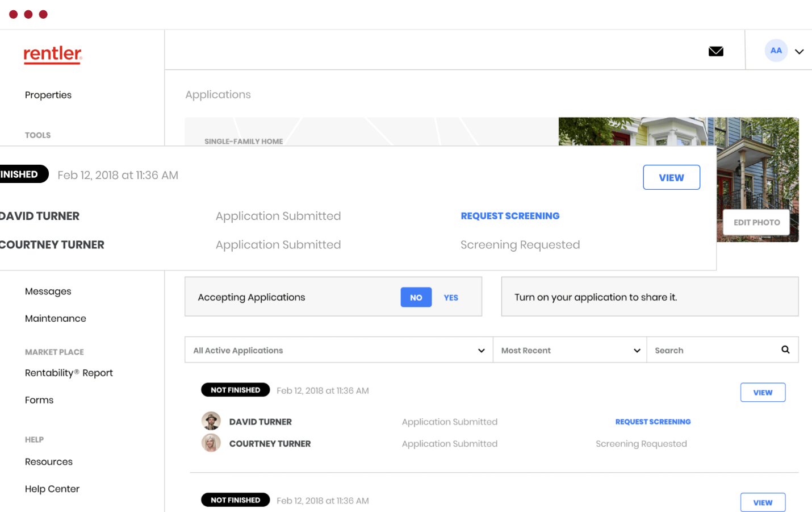Click the search magnifier icon
812x512 pixels.
[785, 349]
